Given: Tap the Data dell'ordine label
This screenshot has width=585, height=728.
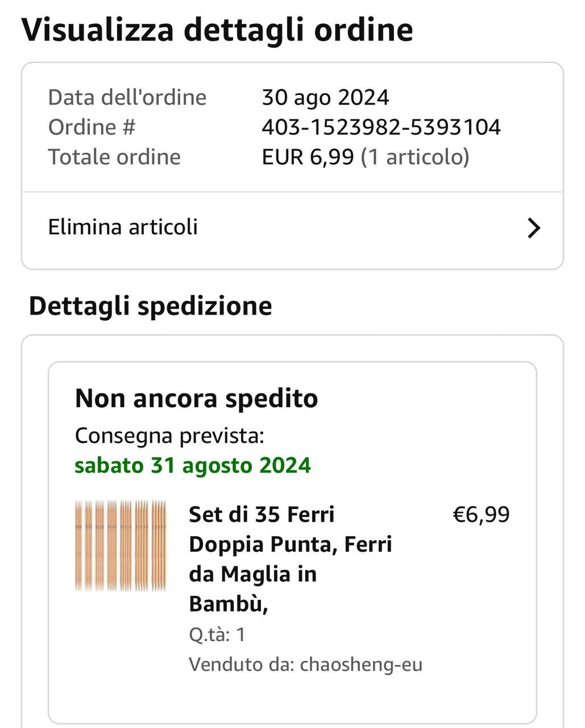Looking at the screenshot, I should pyautogui.click(x=127, y=98).
